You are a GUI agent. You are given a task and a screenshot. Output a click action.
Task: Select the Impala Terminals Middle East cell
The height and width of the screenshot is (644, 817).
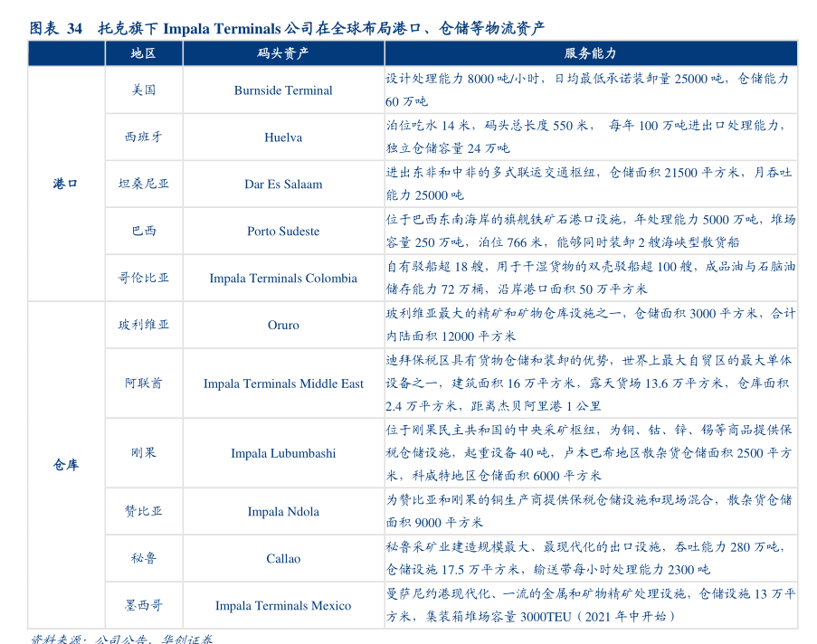tap(283, 384)
